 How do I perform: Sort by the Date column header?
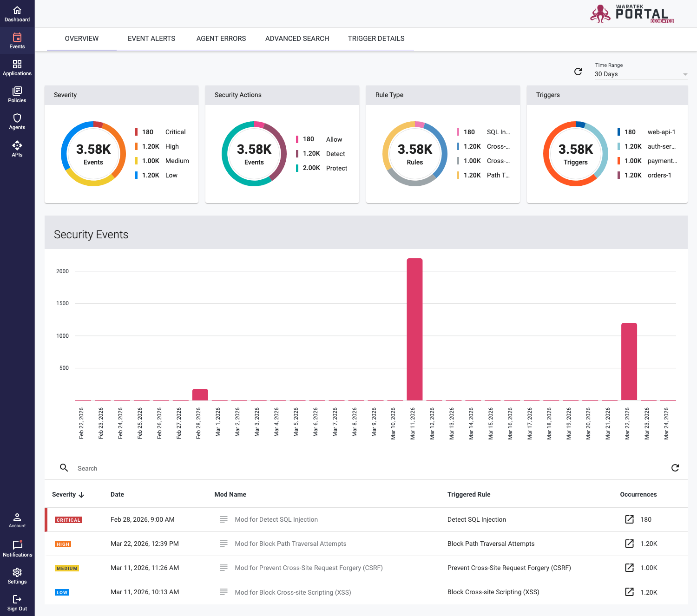[x=117, y=494]
